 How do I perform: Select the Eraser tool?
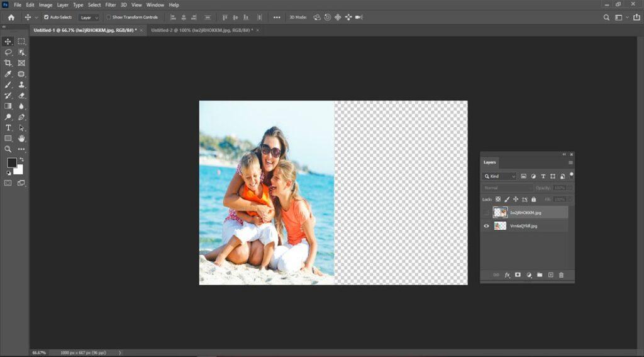21,96
